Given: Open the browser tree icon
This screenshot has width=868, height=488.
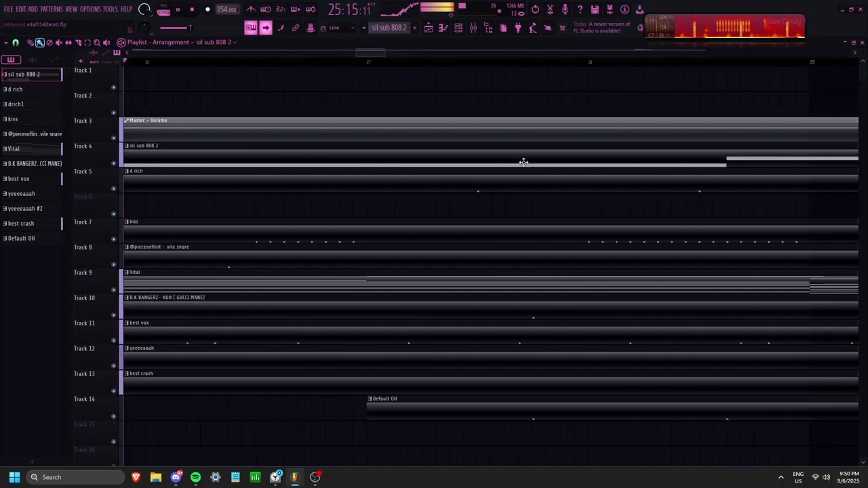Looking at the screenshot, I should point(488,28).
